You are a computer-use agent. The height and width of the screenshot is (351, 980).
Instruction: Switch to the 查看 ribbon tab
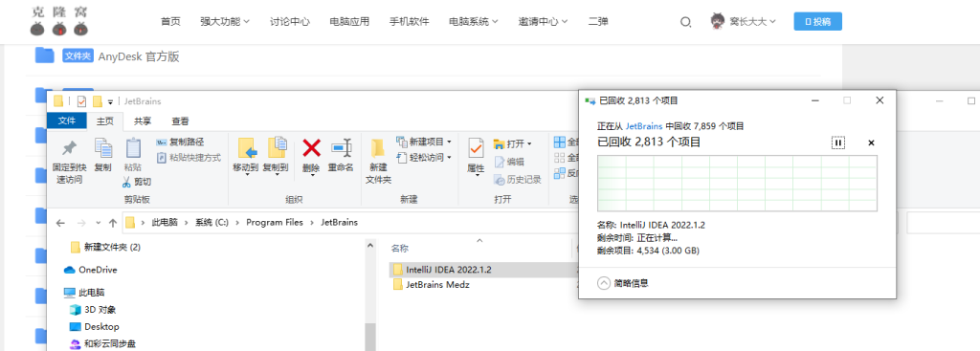(181, 121)
